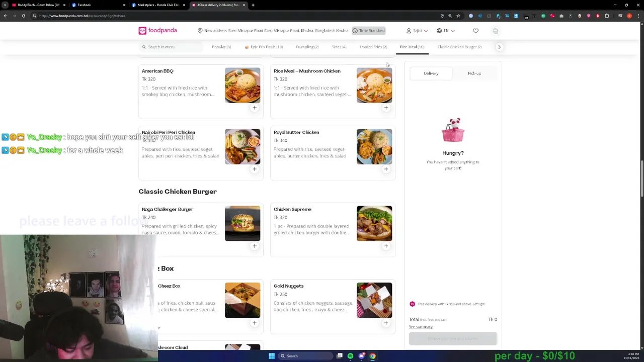
Task: Jump to Loaded Fries (2) category
Action: coord(373,47)
